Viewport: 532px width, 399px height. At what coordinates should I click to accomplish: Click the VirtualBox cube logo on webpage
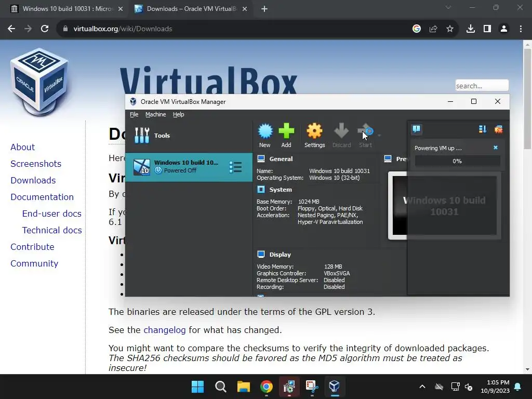point(39,82)
